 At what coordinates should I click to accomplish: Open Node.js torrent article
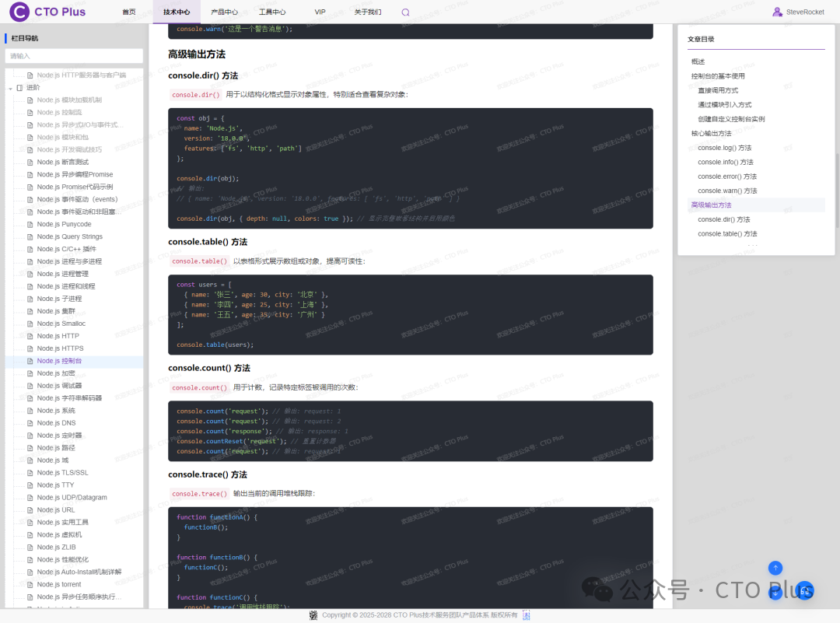tap(59, 584)
